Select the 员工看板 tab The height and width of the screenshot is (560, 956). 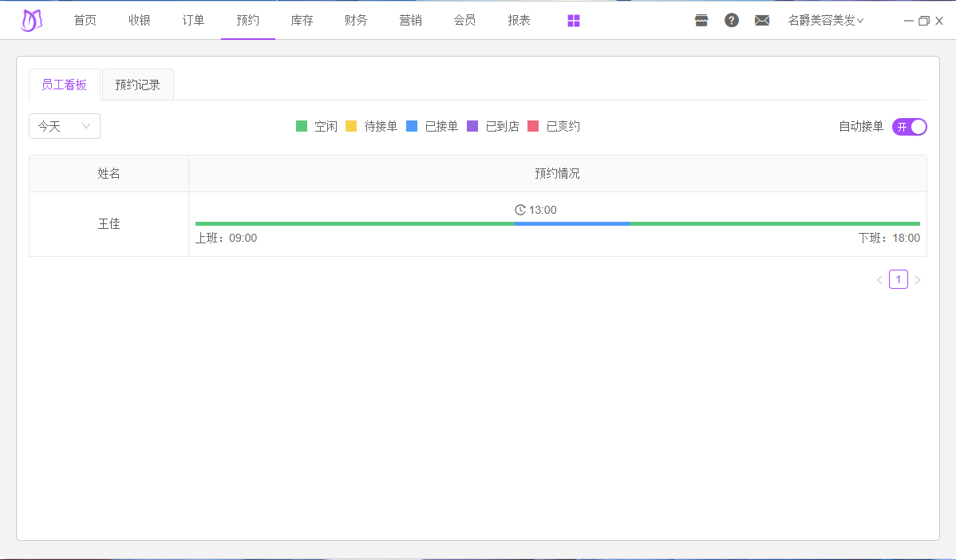coord(64,85)
